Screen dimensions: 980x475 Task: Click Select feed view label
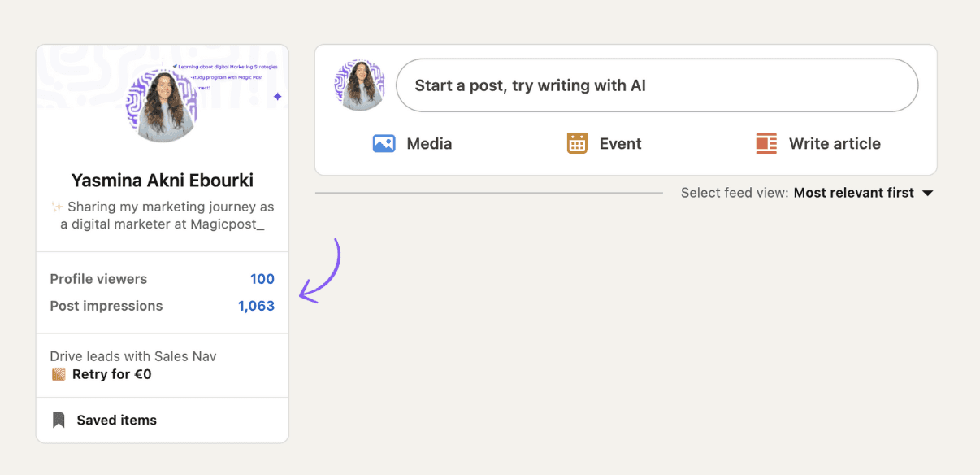(735, 193)
